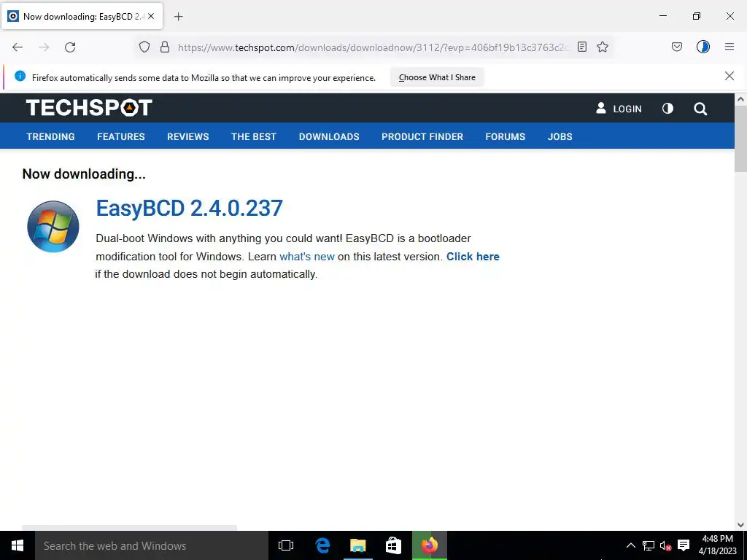Bookmark this page with the star icon
This screenshot has height=560, width=747.
(603, 47)
